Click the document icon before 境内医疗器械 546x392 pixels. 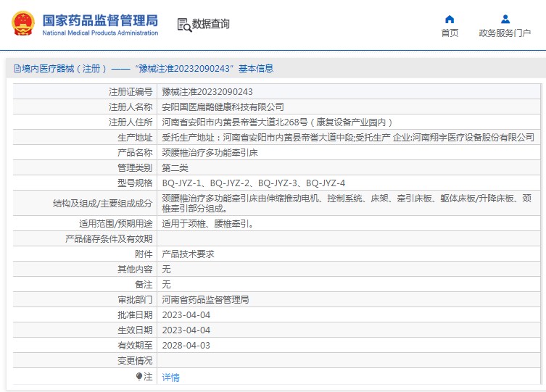pyautogui.click(x=17, y=69)
